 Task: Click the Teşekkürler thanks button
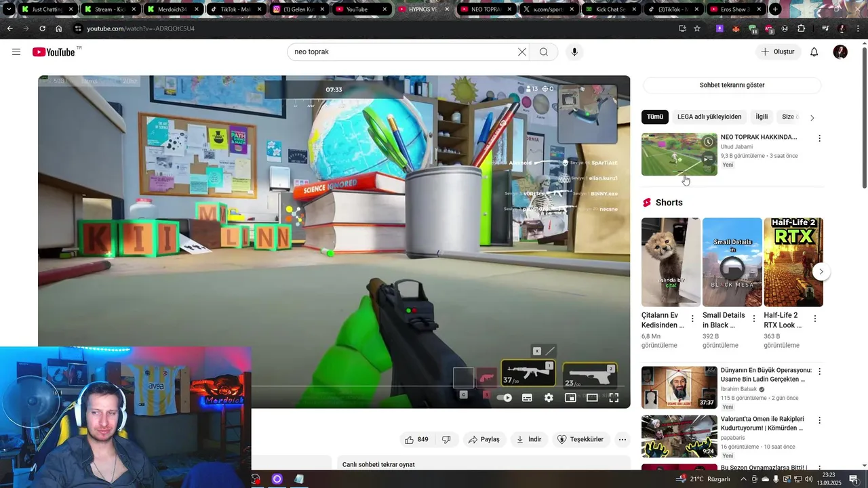pos(581,439)
